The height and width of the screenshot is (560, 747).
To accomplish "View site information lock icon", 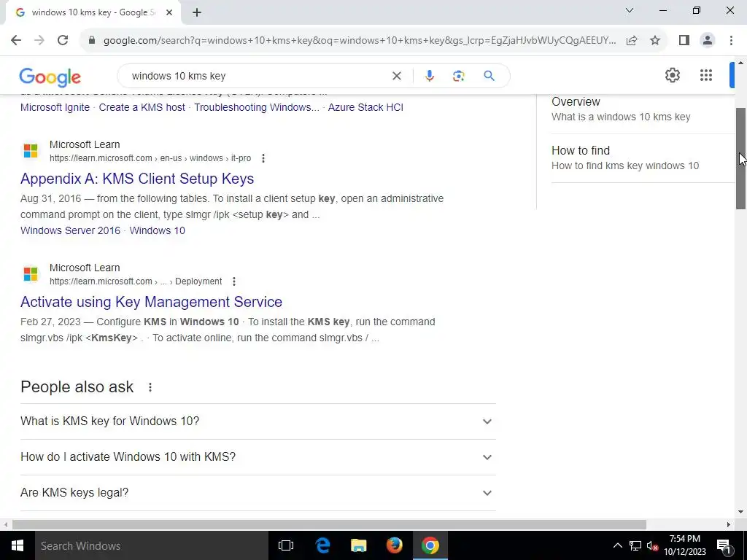I will coord(92,41).
